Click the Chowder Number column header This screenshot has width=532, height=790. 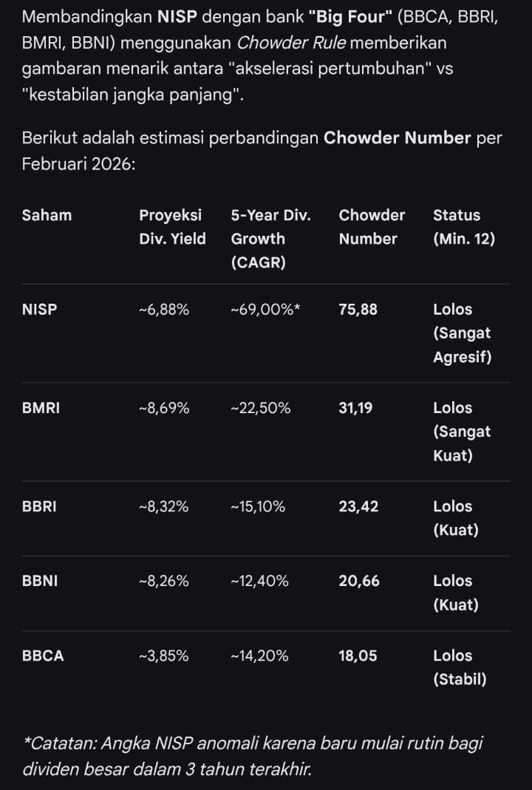pyautogui.click(x=372, y=227)
